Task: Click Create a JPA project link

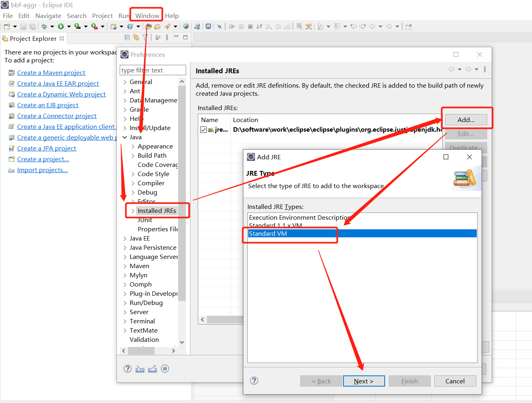Action: click(x=46, y=148)
